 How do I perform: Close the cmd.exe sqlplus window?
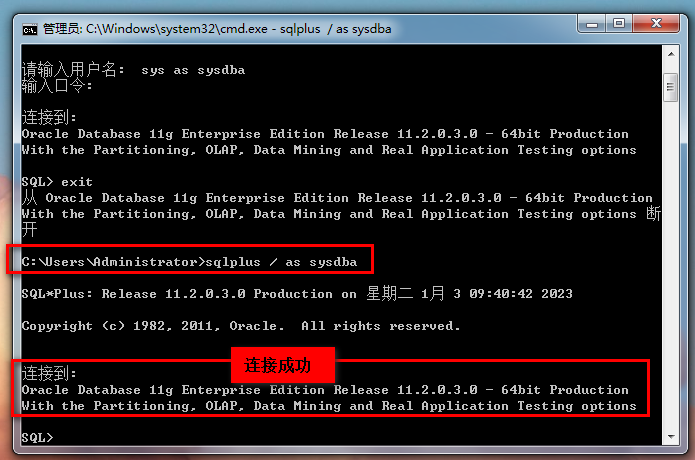click(x=656, y=24)
